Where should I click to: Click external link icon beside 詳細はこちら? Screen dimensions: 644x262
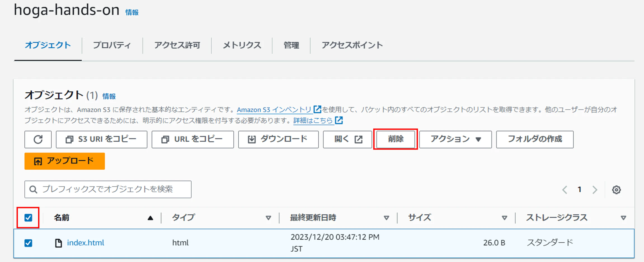(x=339, y=120)
